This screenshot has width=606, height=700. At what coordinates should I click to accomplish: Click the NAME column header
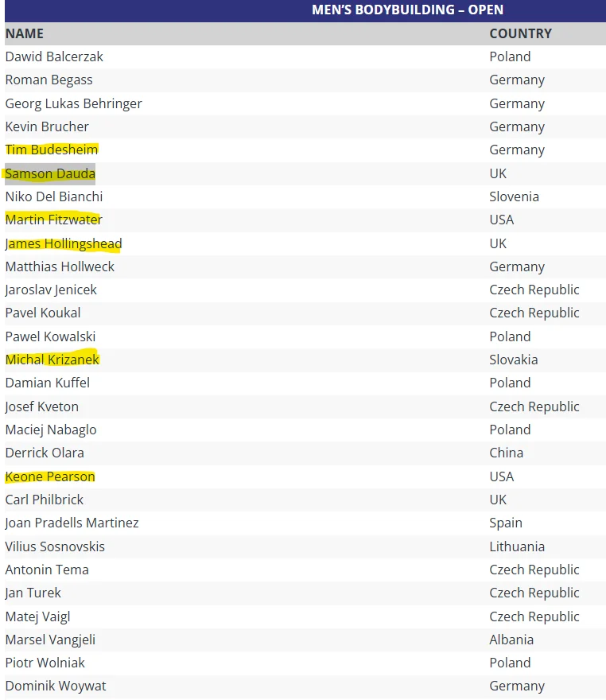tap(25, 33)
